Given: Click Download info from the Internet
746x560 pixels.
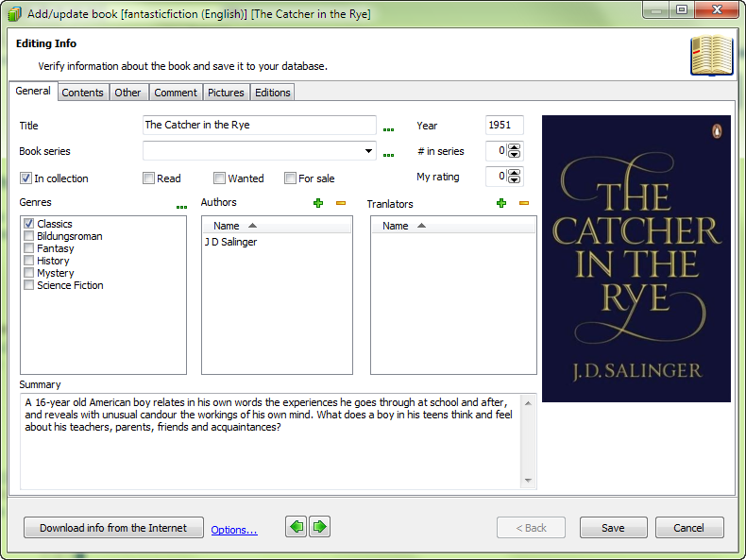Looking at the screenshot, I should [x=113, y=528].
